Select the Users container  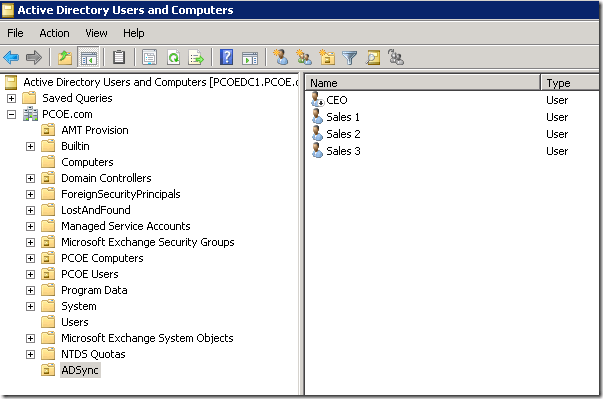[x=75, y=322]
